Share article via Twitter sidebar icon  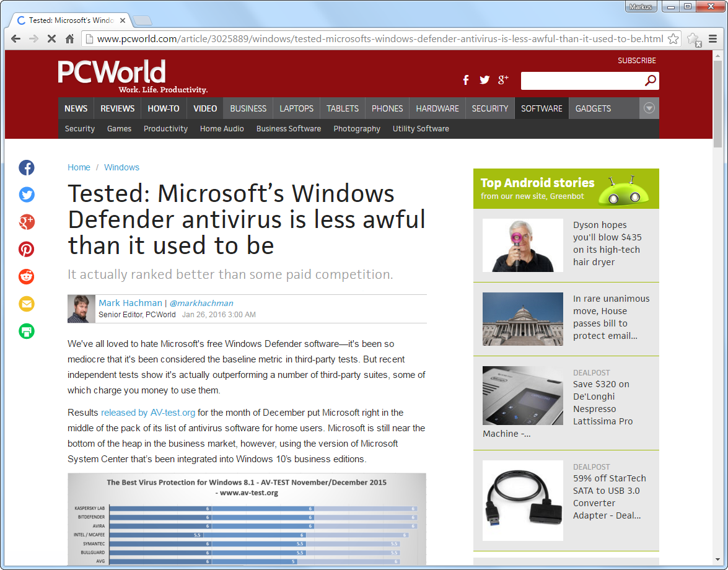(27, 195)
